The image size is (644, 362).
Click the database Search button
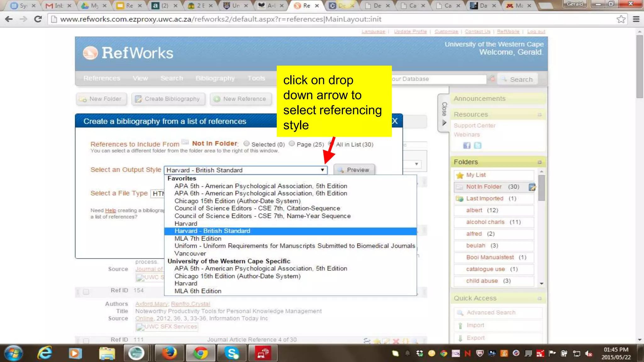click(517, 80)
